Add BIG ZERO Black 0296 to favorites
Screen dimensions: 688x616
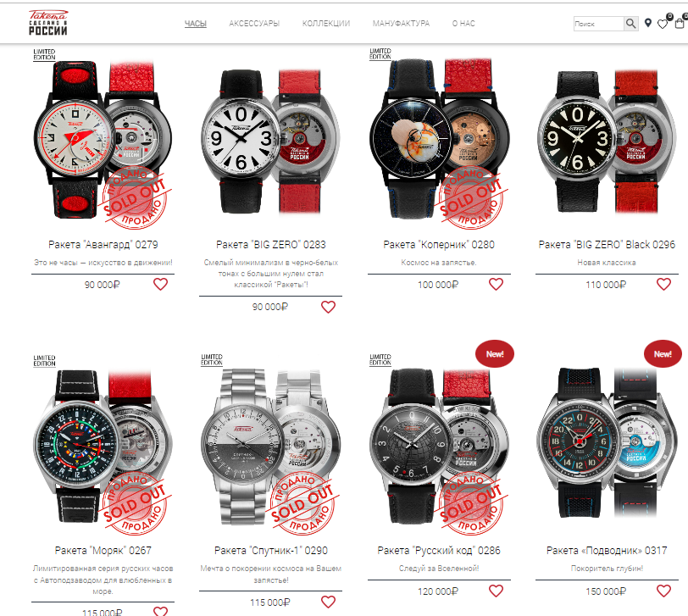coord(663,285)
